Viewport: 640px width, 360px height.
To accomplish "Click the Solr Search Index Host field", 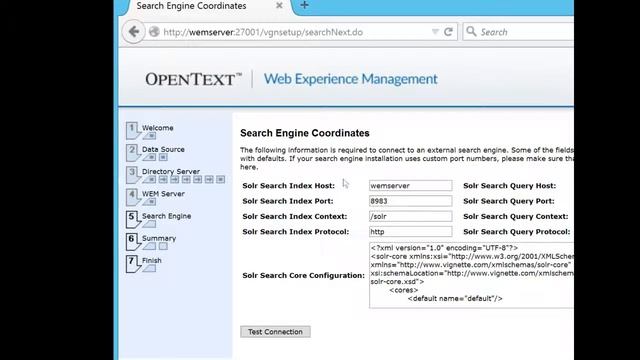I will [x=411, y=186].
